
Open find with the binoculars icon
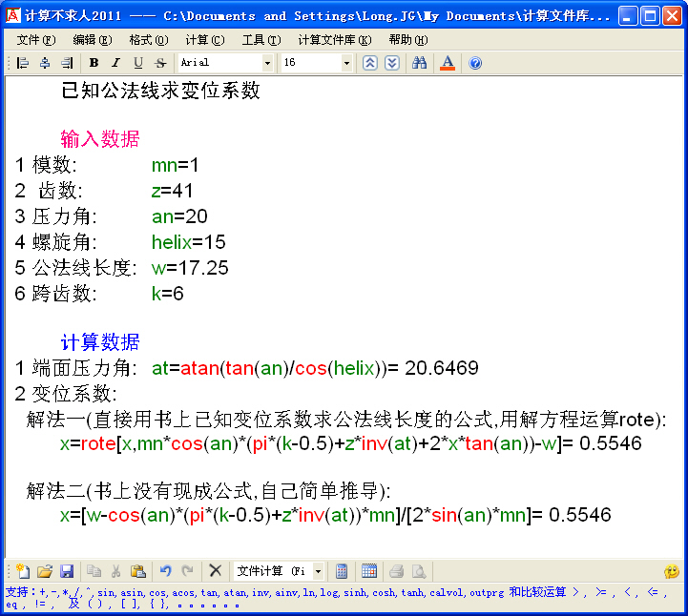click(x=419, y=63)
